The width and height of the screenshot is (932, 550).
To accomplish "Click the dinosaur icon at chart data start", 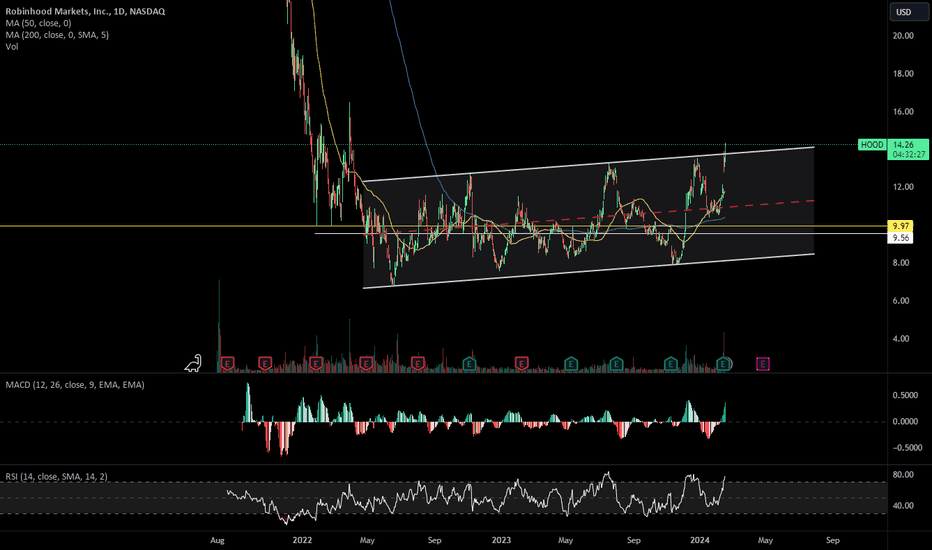I will (193, 363).
